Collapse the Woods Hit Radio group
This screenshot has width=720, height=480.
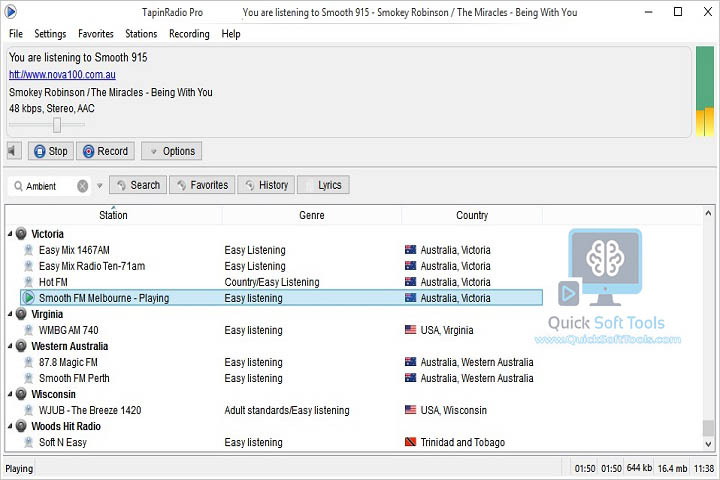click(x=10, y=426)
